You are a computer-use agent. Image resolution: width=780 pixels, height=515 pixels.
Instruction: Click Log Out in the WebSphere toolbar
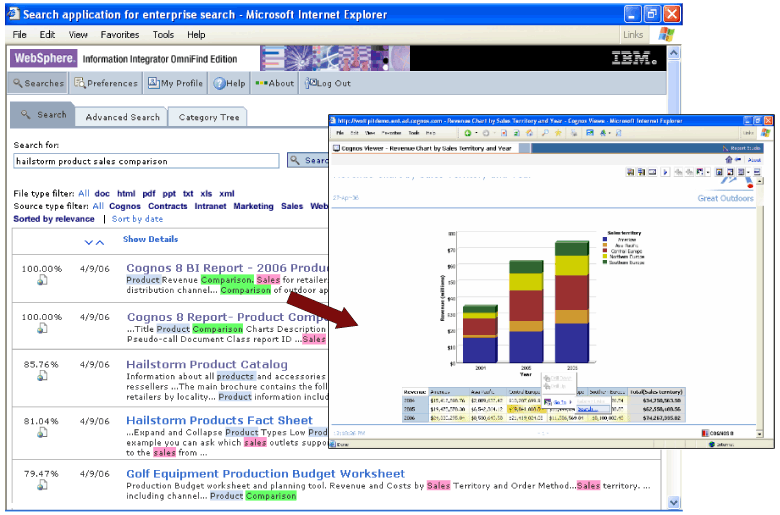328,83
